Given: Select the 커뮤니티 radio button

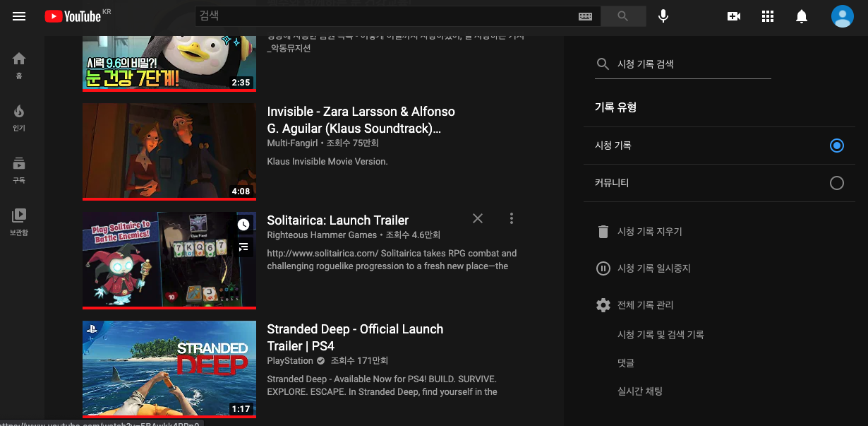Looking at the screenshot, I should 837,183.
